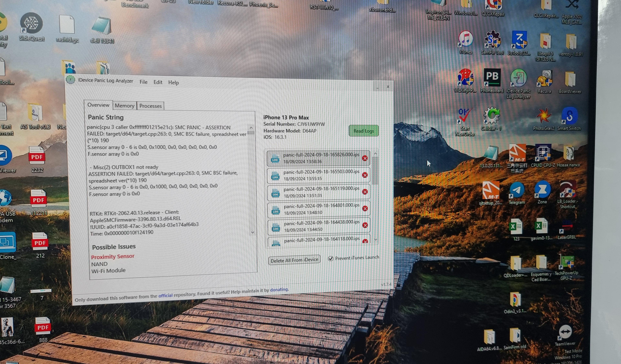Open BoardViewer folder icon
621x364 pixels.
tap(570, 82)
